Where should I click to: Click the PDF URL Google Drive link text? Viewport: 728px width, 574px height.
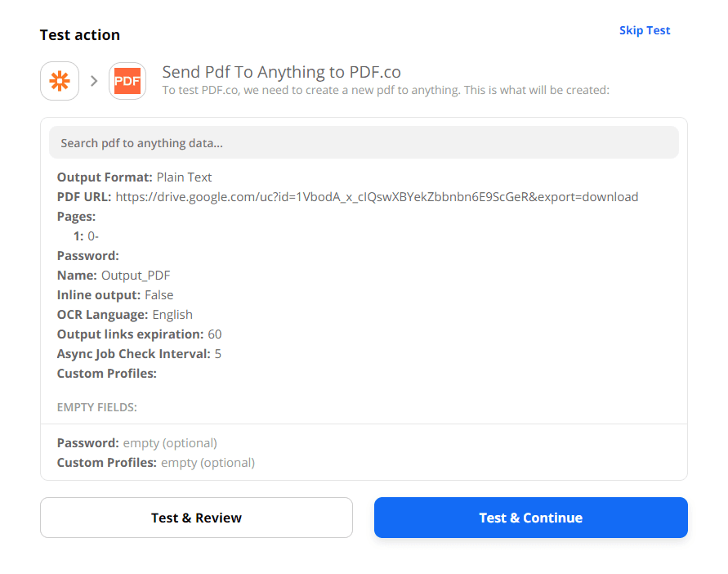(377, 197)
